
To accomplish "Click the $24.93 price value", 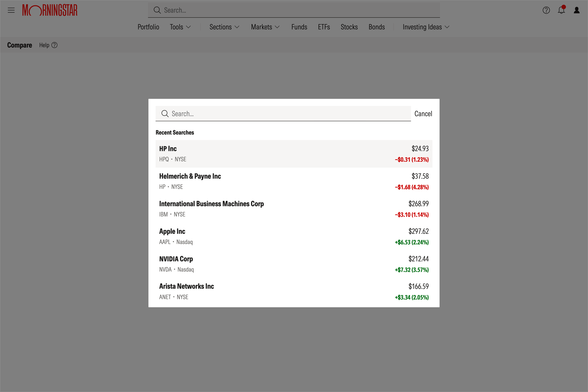I will [420, 149].
